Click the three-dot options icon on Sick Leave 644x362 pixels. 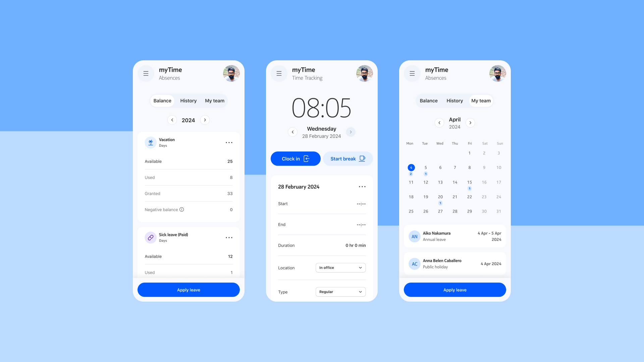(229, 237)
